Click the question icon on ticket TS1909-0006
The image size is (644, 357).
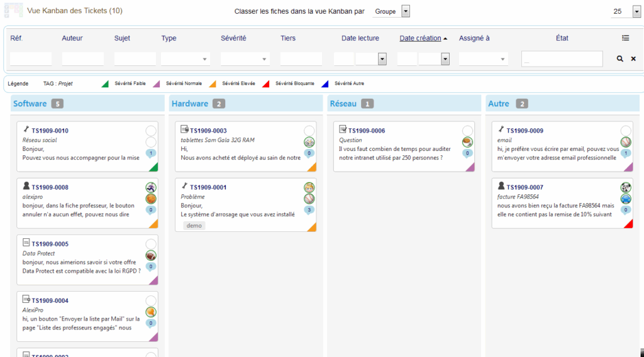[x=343, y=129]
